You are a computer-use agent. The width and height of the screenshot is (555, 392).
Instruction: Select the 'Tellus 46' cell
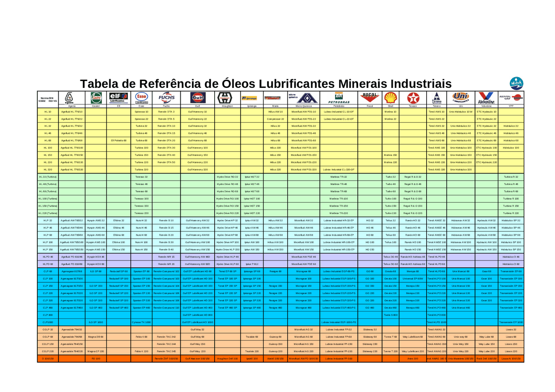tap(391, 227)
